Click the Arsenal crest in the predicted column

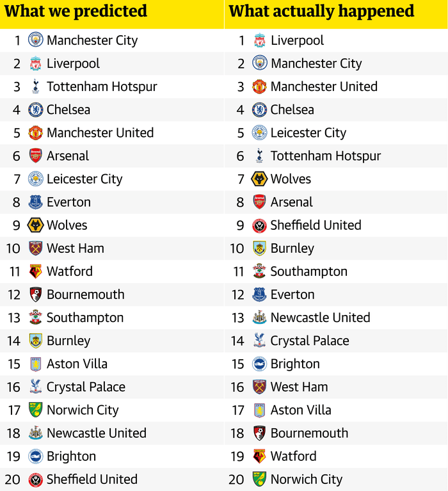pyautogui.click(x=36, y=156)
